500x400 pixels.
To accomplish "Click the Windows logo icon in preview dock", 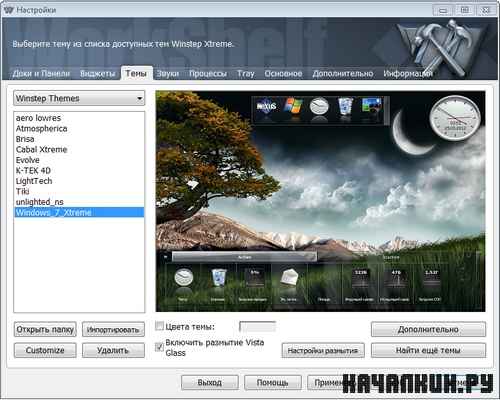I will tap(293, 106).
